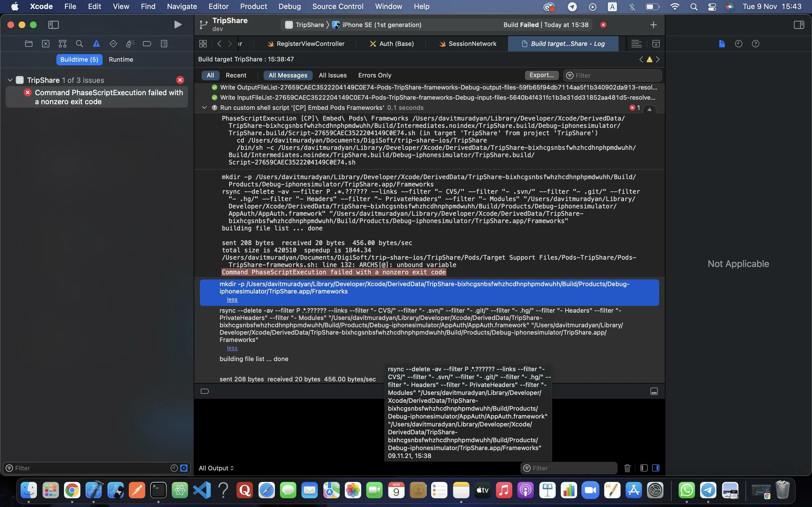The image size is (812, 507).
Task: Click the less expander under rsync command
Action: 232,348
